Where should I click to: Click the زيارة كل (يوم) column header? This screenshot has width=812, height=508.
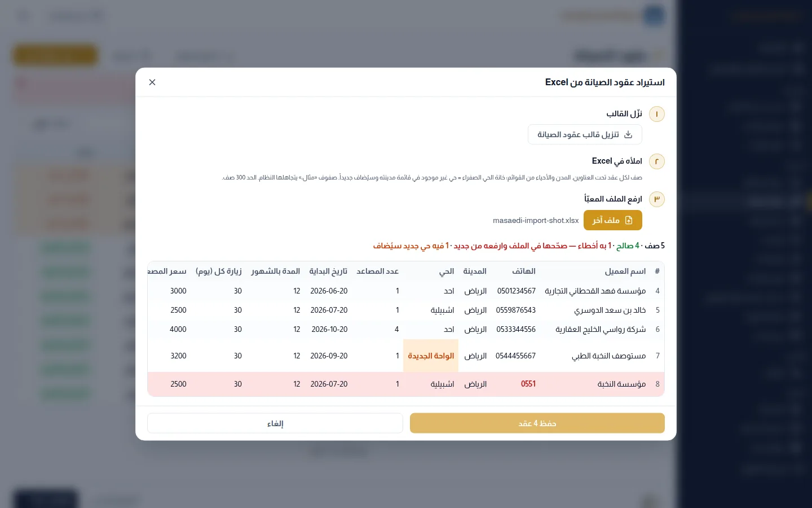point(219,271)
